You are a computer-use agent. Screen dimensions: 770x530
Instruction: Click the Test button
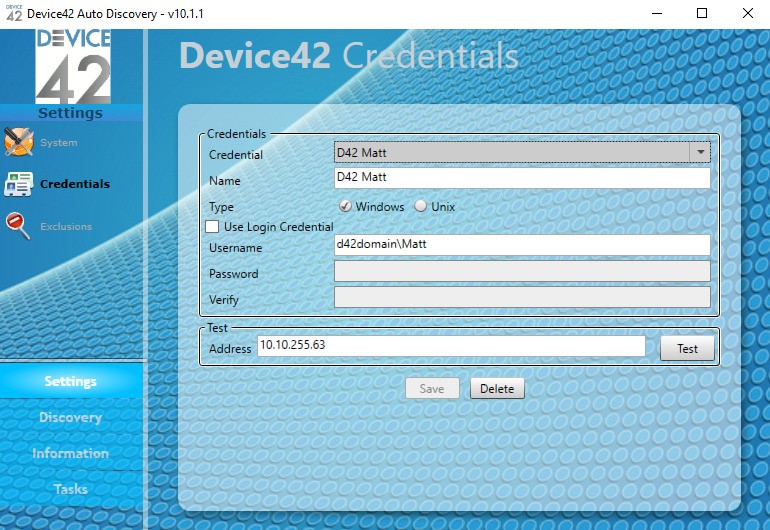tap(687, 349)
